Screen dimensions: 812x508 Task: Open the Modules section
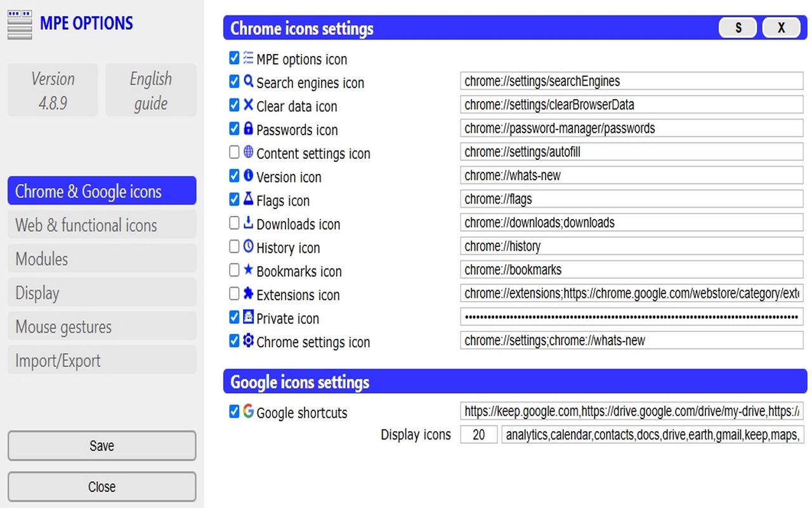[x=101, y=258]
